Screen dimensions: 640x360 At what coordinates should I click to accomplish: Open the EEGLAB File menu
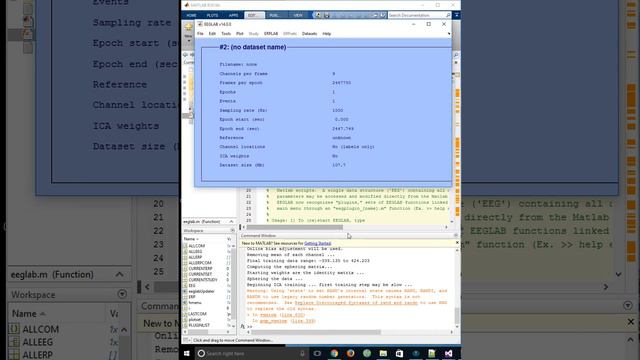(200, 34)
